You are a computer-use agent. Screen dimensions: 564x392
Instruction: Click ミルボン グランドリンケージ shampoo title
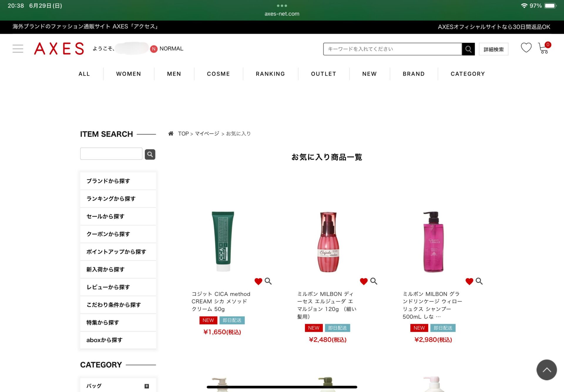(432, 305)
